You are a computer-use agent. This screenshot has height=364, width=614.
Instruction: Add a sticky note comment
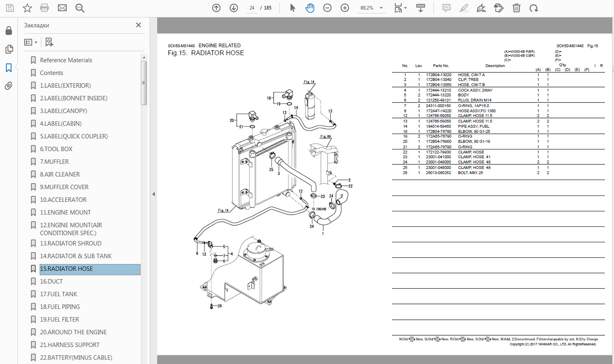446,8
